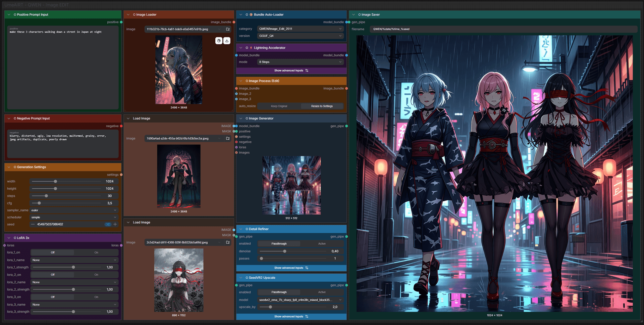Open the SeedVR2 model dropdown
The height and width of the screenshot is (325, 644).
[x=301, y=300]
